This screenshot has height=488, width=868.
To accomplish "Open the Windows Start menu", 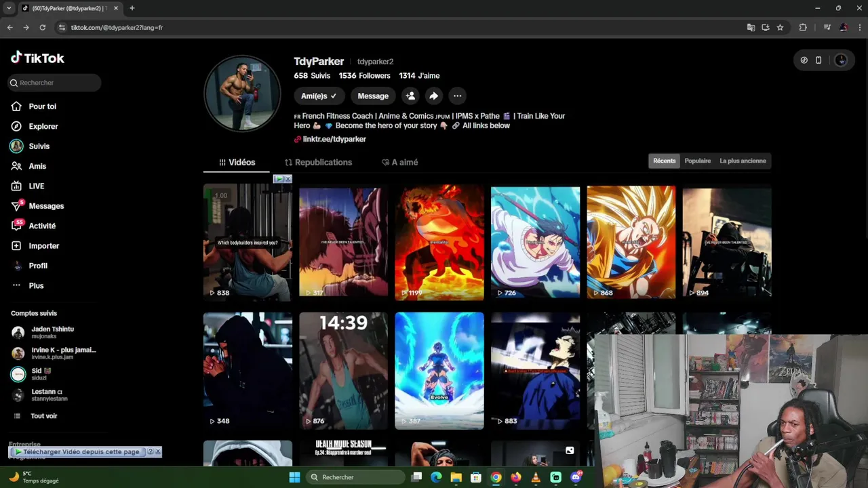I will (x=294, y=477).
